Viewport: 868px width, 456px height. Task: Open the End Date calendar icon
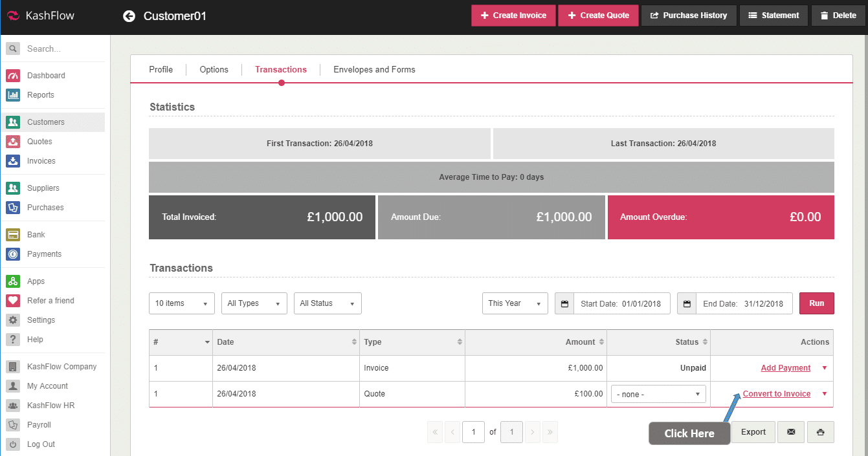click(x=687, y=303)
